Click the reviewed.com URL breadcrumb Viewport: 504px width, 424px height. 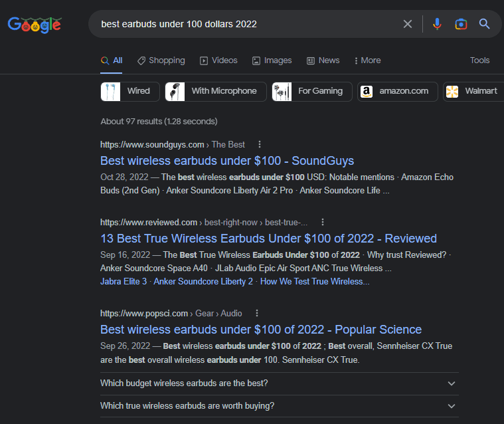204,222
